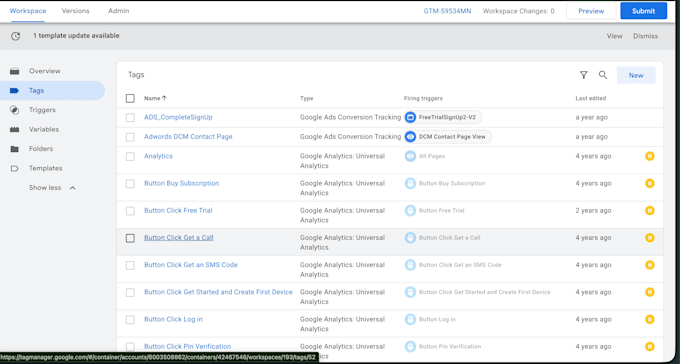Image resolution: width=680 pixels, height=364 pixels.
Task: Click the Tags label icon in sidebar
Action: tap(14, 91)
